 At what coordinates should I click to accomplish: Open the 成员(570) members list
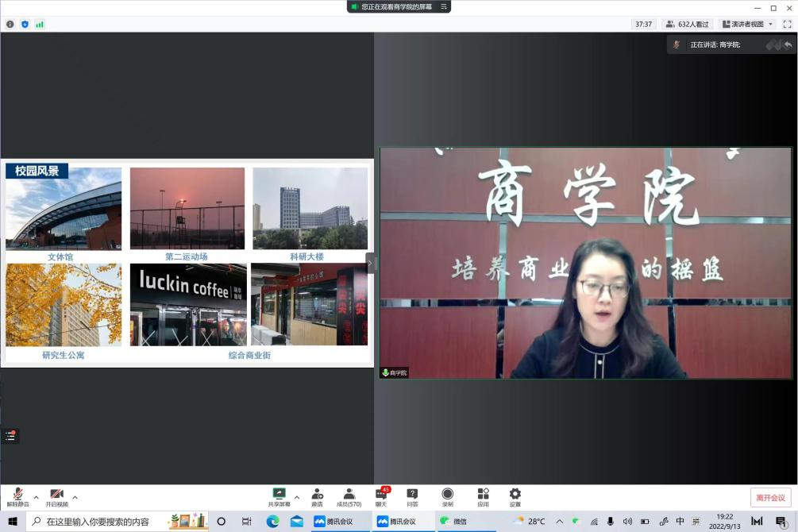(349, 497)
